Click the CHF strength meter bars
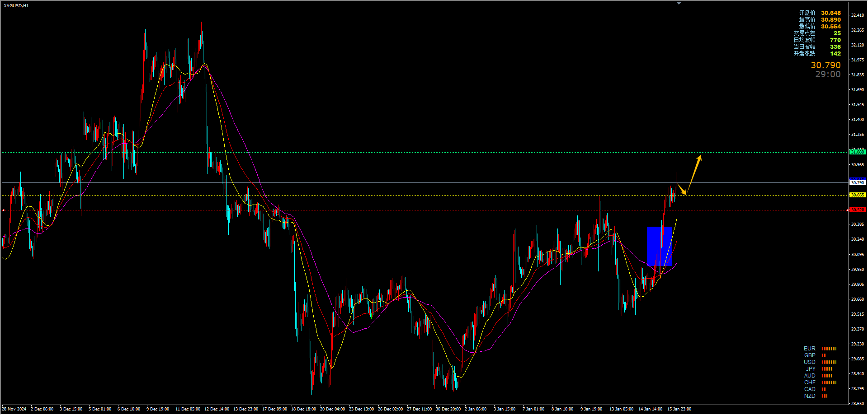Viewport: 868px width, 415px height. point(829,382)
